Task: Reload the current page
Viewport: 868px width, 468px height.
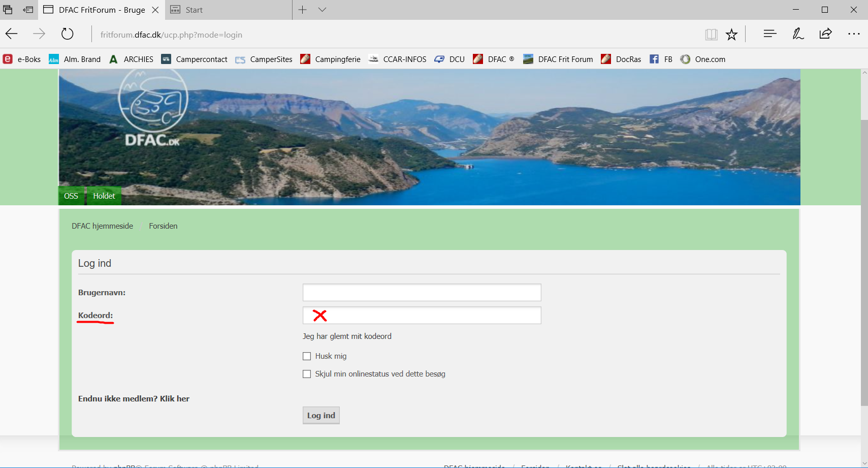Action: (x=68, y=34)
